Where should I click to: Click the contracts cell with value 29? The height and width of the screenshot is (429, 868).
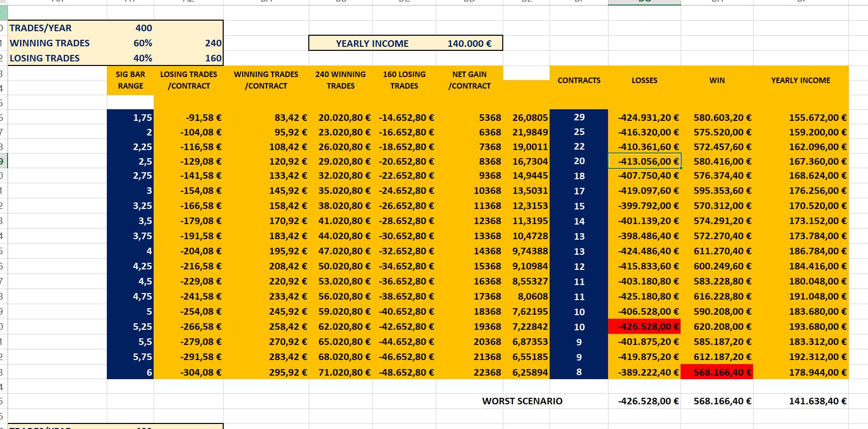coord(579,117)
